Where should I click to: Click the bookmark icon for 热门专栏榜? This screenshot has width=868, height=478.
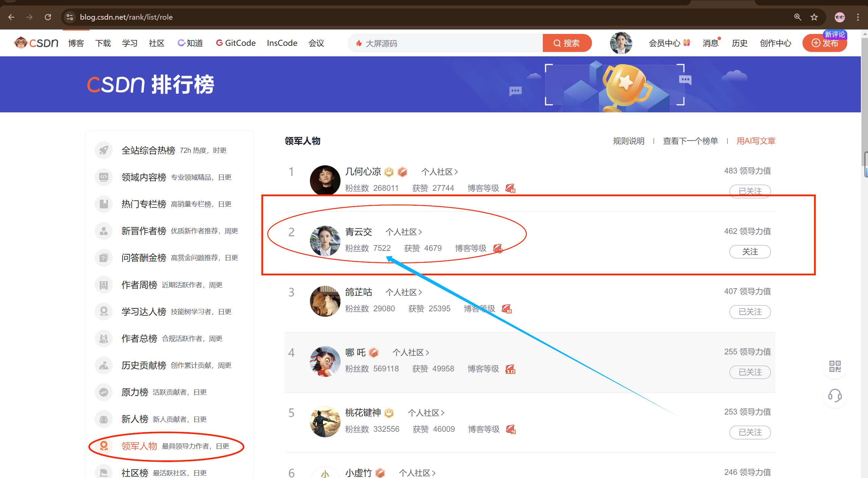click(x=104, y=204)
